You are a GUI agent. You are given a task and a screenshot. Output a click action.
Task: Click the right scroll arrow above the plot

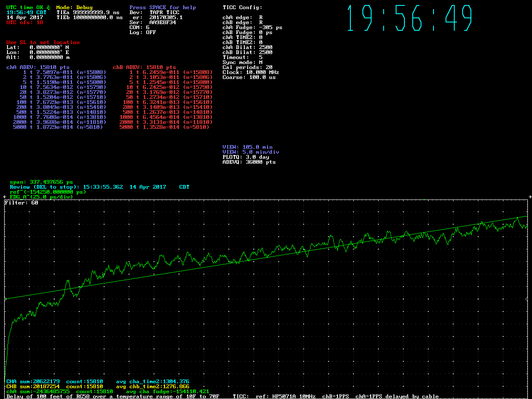(530, 197)
